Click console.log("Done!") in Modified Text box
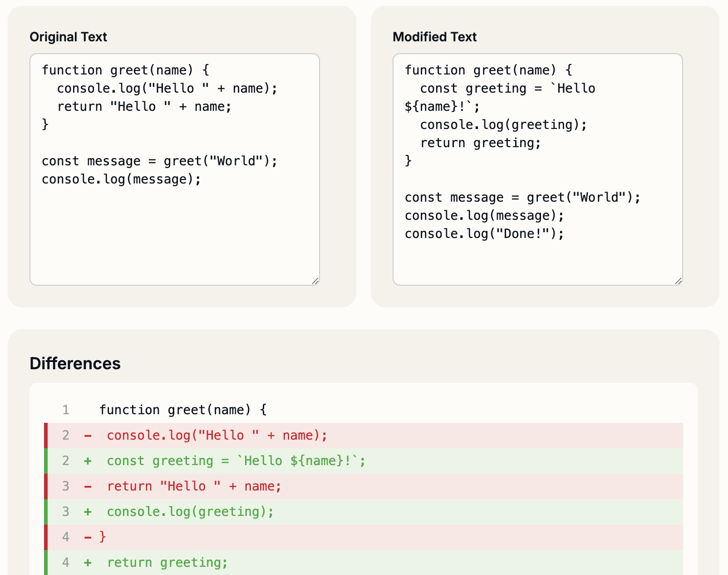This screenshot has width=728, height=575. pos(484,234)
